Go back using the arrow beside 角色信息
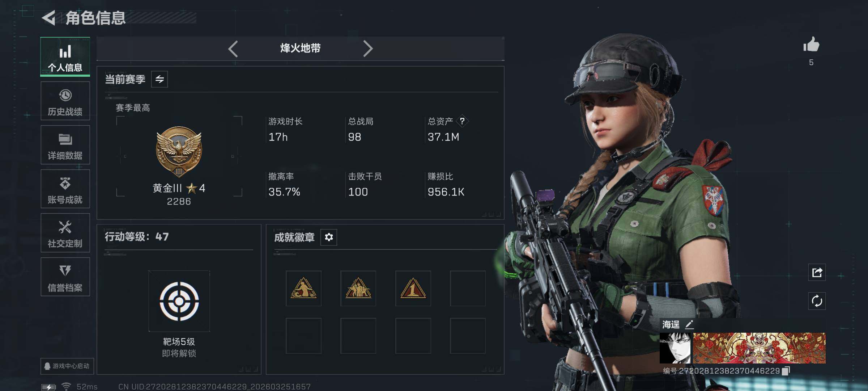 pyautogui.click(x=49, y=18)
